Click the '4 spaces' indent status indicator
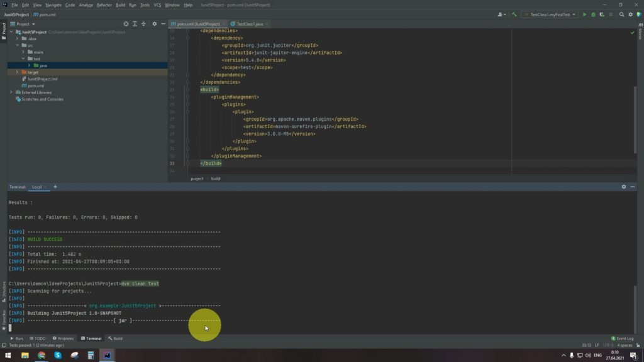The image size is (644, 362). point(625,345)
